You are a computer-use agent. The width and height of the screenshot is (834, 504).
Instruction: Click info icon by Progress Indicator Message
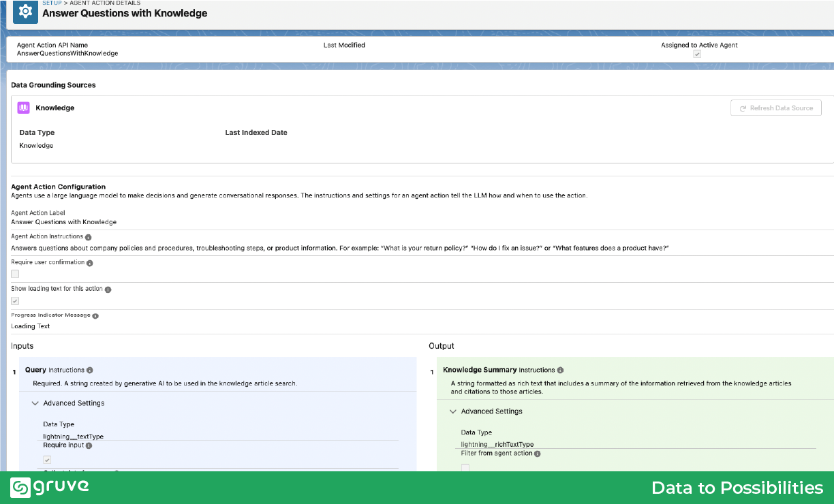[x=95, y=316]
